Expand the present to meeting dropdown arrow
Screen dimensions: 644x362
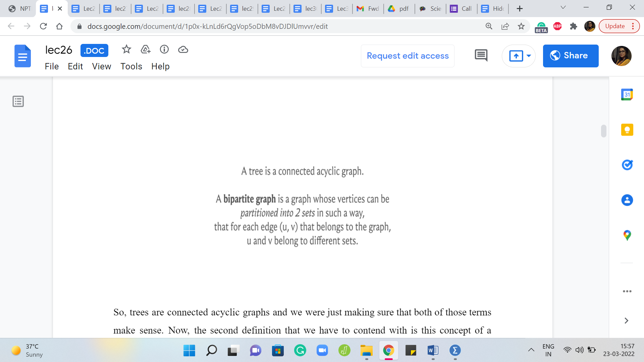coord(529,56)
